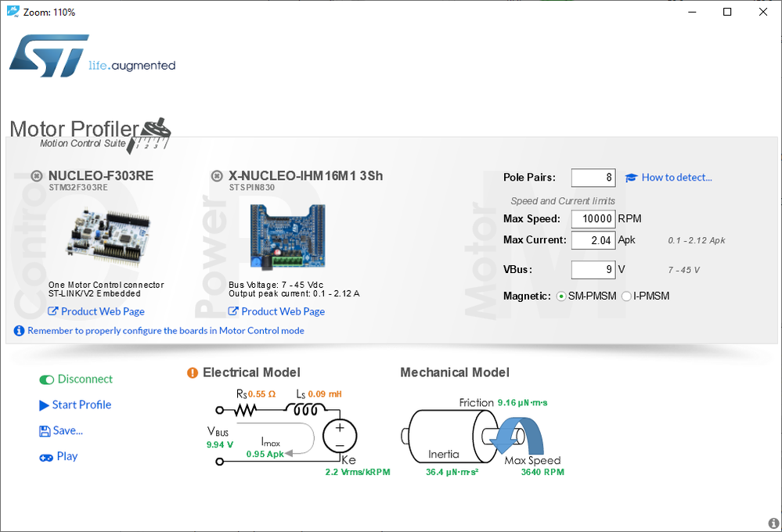Select the SM-PMSM magnetic option
Screen dimensions: 782x532
coord(561,297)
